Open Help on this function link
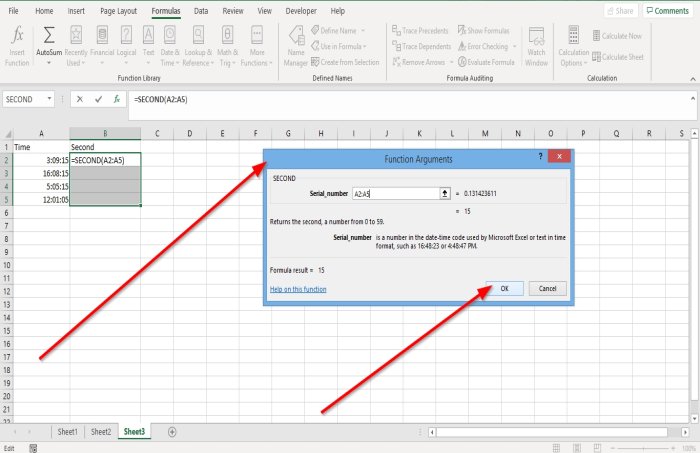The image size is (700, 453). [298, 289]
